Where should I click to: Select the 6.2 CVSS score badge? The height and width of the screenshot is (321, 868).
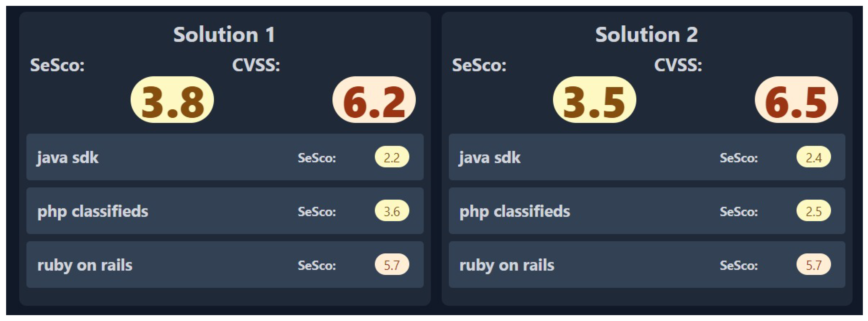click(x=374, y=100)
